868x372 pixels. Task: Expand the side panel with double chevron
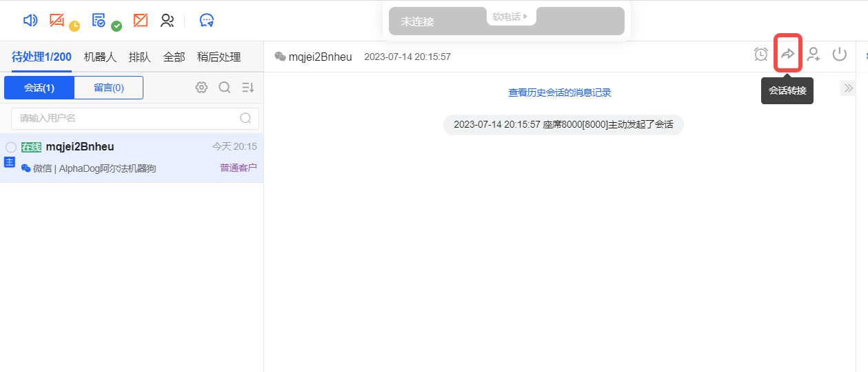[x=847, y=88]
